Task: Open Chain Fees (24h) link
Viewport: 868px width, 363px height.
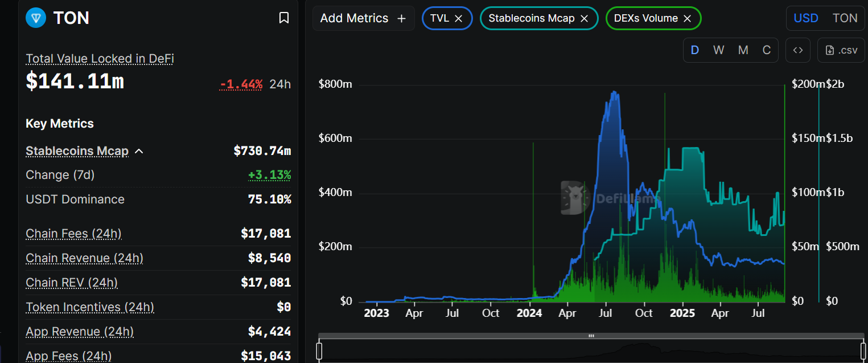Action: pos(73,234)
